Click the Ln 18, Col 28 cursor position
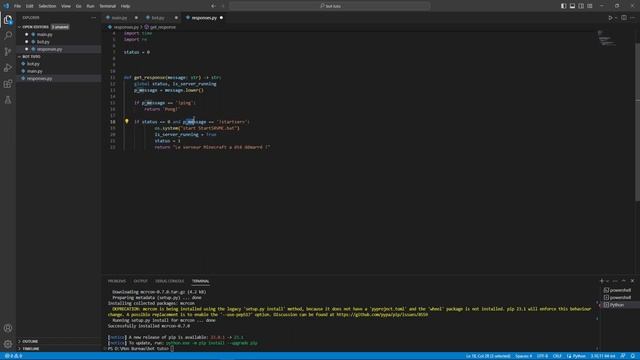The height and width of the screenshot is (360, 640). point(488,356)
